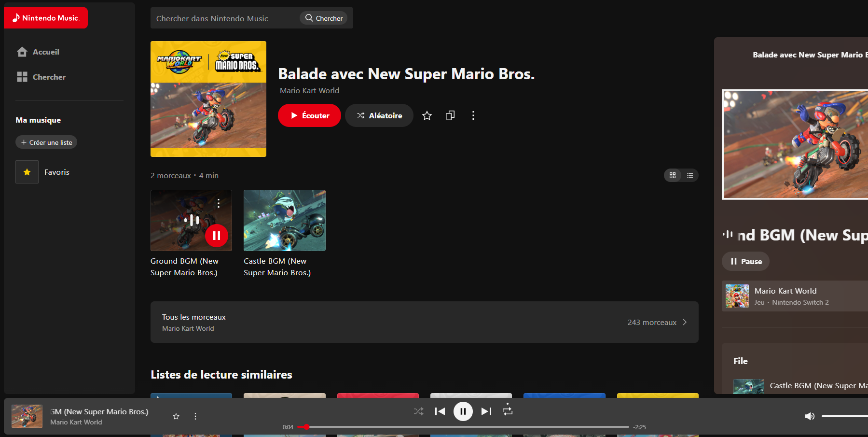Click the player bar track thumbnail
Image resolution: width=868 pixels, height=437 pixels.
[27, 416]
